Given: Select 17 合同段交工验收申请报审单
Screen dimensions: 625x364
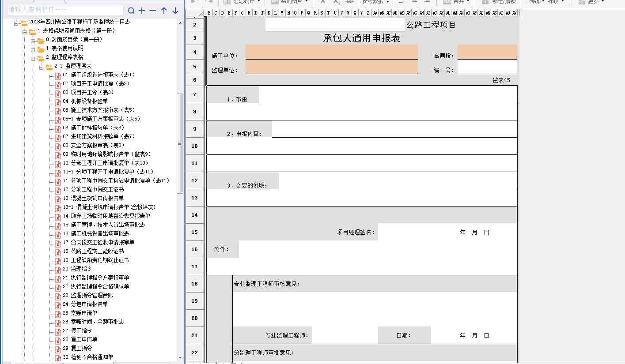Looking at the screenshot, I should (98, 242).
